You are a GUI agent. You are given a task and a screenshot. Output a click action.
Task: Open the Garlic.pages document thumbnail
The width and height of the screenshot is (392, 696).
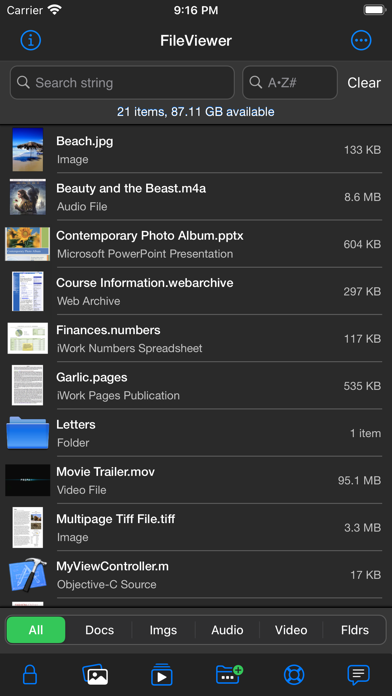[28, 385]
